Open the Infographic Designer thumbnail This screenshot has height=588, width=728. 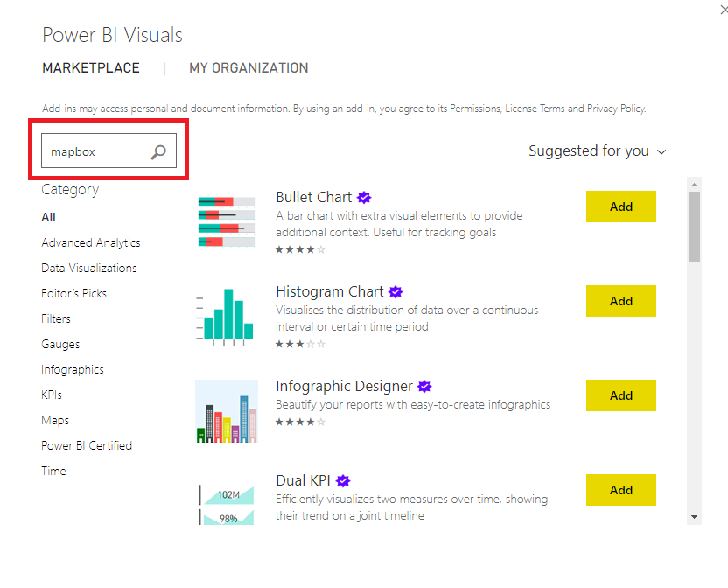pyautogui.click(x=227, y=411)
